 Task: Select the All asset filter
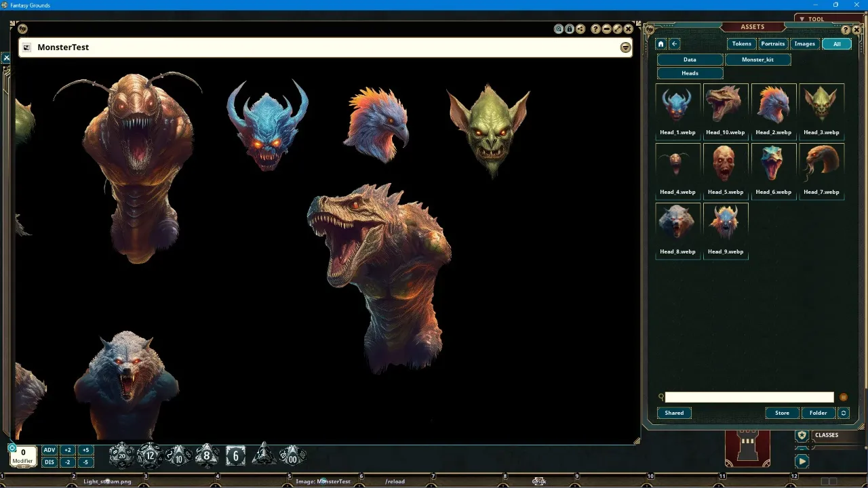coord(837,44)
